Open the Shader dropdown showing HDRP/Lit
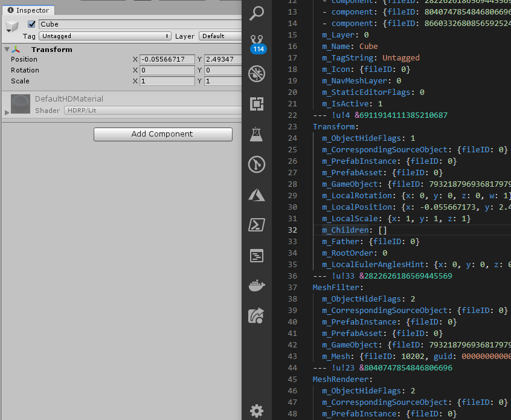511x420 pixels. pos(153,110)
